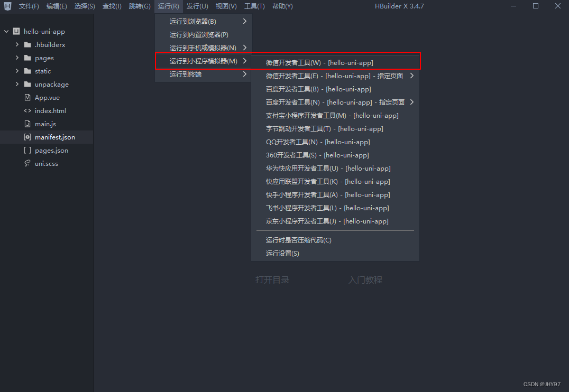
Task: Run in 百度开发者工具(B) - [hello-uni-app]
Action: [x=335, y=89]
